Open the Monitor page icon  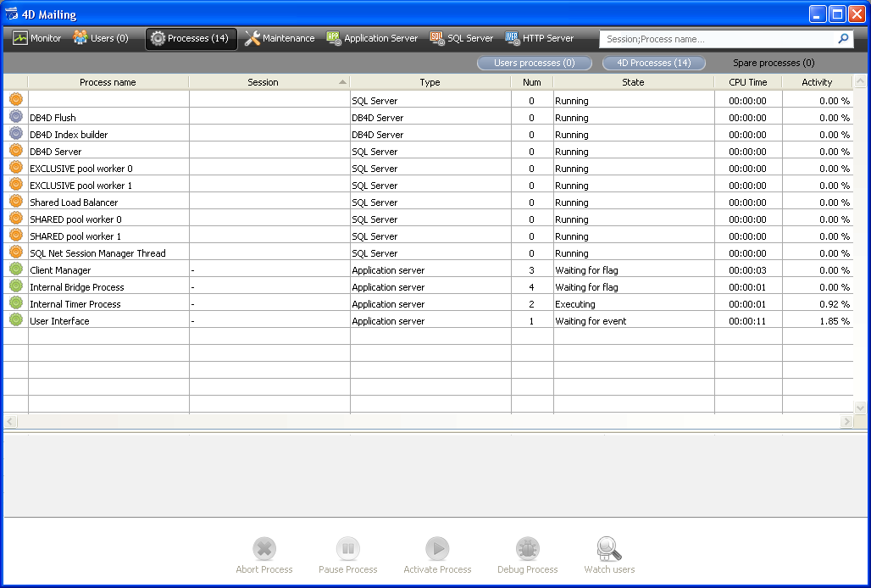[x=21, y=38]
